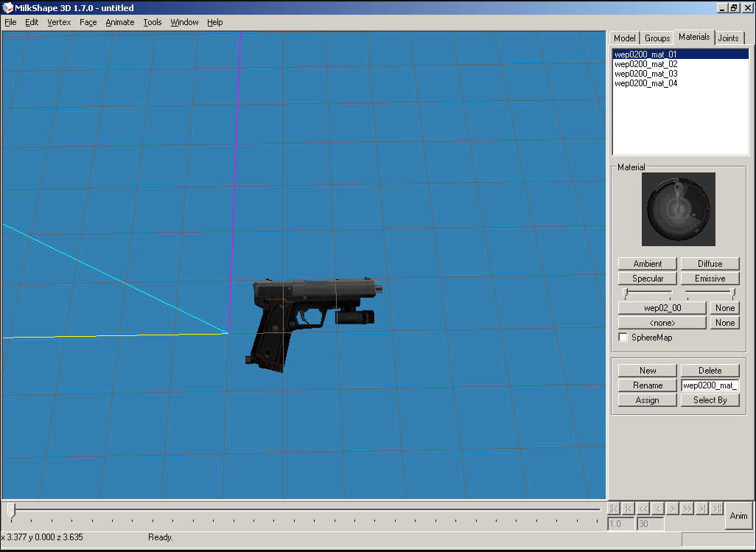The width and height of the screenshot is (756, 552).
Task: Click the Select By button
Action: [x=710, y=400]
